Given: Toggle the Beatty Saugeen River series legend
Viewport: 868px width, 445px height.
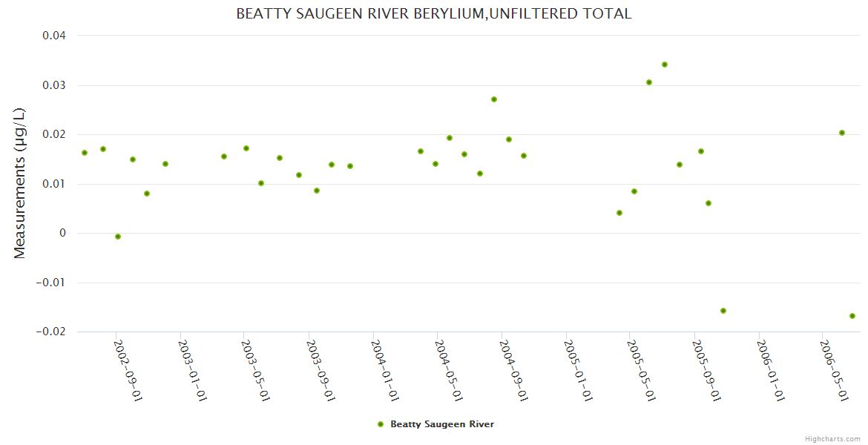Looking at the screenshot, I should tap(441, 424).
